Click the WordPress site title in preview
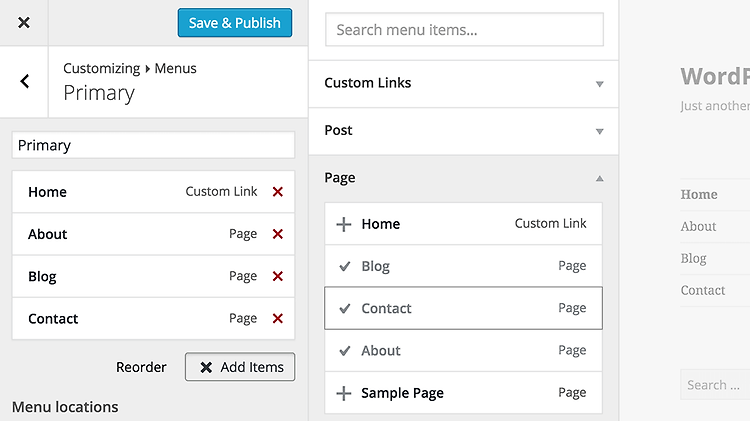 point(715,77)
